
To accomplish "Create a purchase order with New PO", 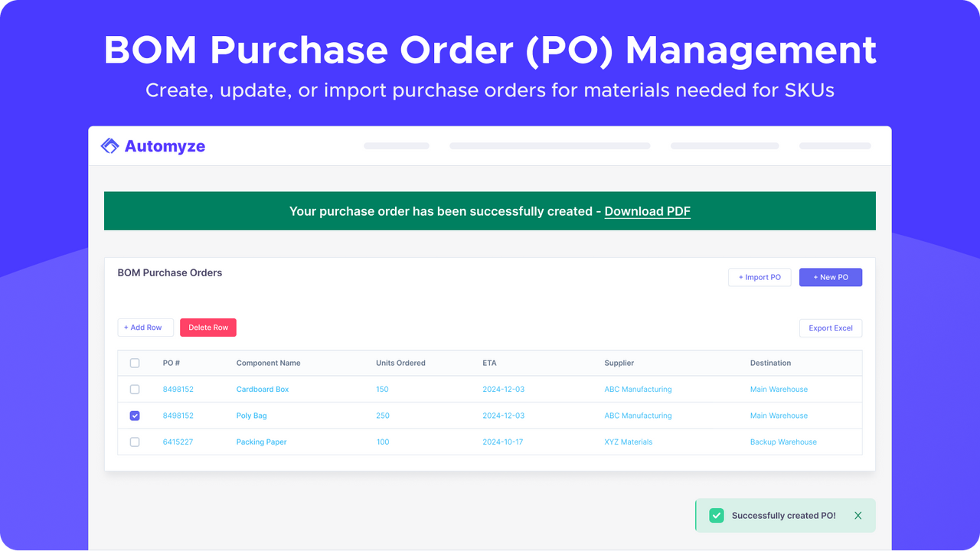I will tap(831, 277).
